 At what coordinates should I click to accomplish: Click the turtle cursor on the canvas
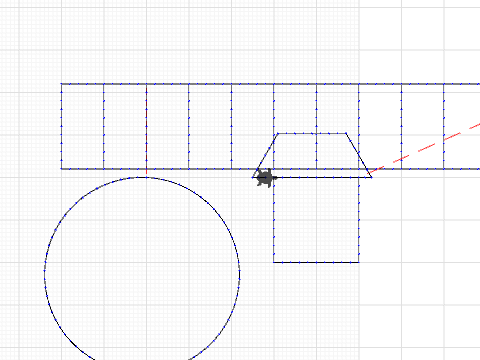pos(266,178)
